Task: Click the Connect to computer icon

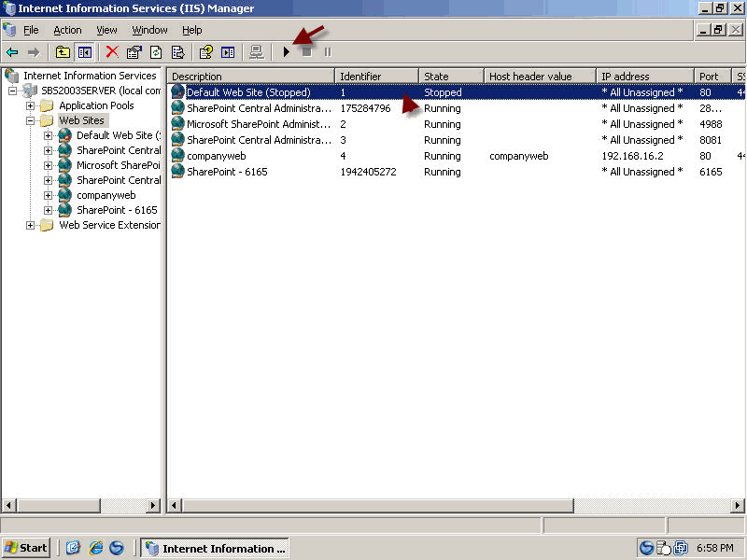Action: [x=256, y=52]
